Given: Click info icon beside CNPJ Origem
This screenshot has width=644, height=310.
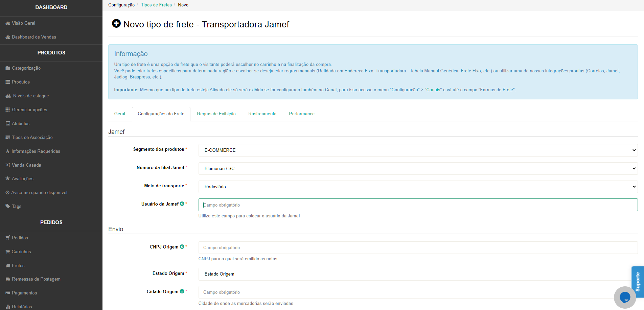Looking at the screenshot, I should (182, 247).
